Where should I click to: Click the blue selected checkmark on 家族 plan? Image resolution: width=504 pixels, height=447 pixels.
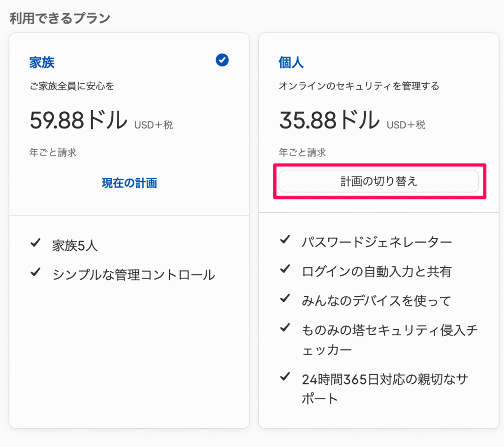[x=222, y=60]
